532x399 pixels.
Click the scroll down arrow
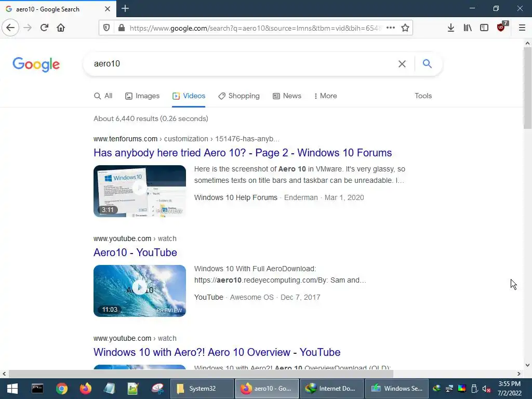[527, 365]
